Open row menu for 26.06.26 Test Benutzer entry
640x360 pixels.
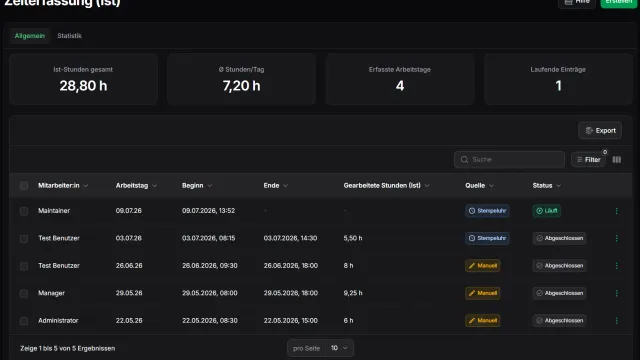pos(616,266)
